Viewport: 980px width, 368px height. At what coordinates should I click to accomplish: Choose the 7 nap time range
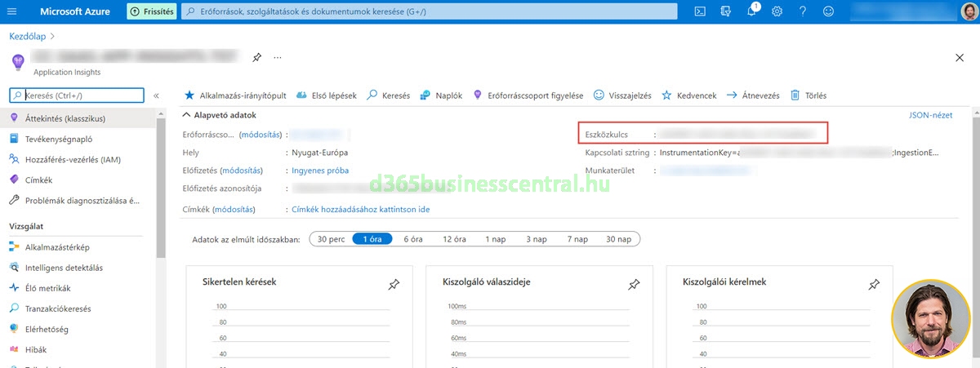[577, 239]
